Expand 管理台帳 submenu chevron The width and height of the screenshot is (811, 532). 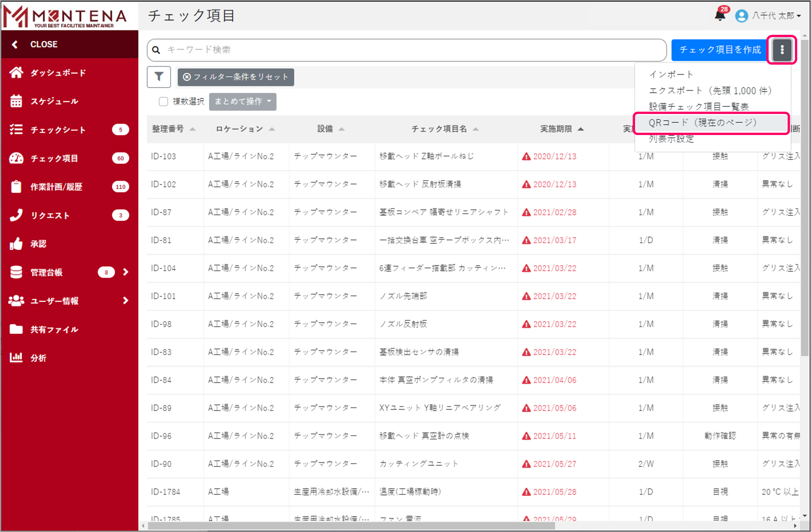[x=125, y=272]
